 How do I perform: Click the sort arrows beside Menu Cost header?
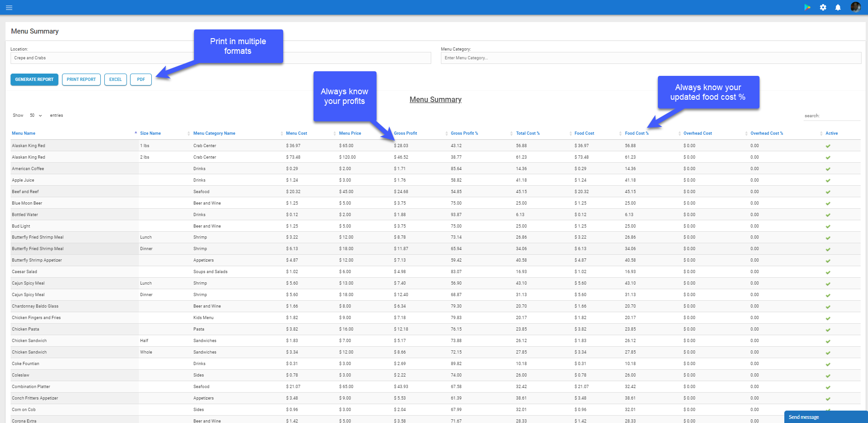tap(282, 133)
